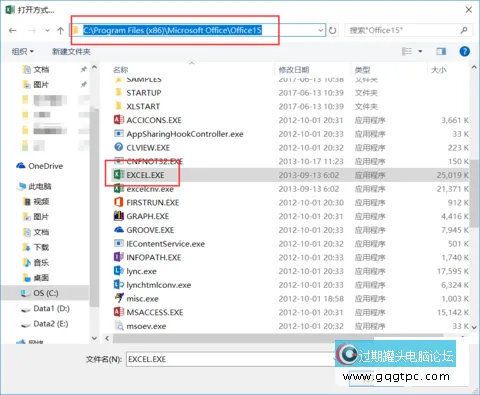Open the STARTUP folder icon
The height and width of the screenshot is (395, 480).
click(x=118, y=92)
